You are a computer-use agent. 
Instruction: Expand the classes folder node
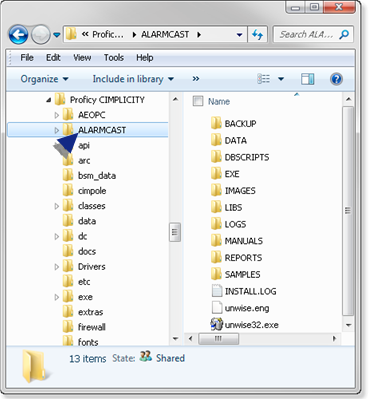pos(56,206)
